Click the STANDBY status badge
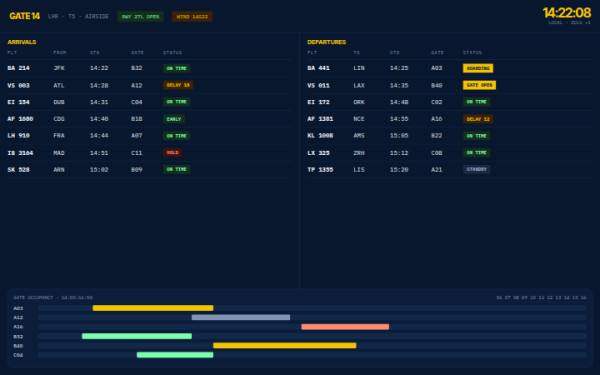600x375 pixels. coord(476,169)
